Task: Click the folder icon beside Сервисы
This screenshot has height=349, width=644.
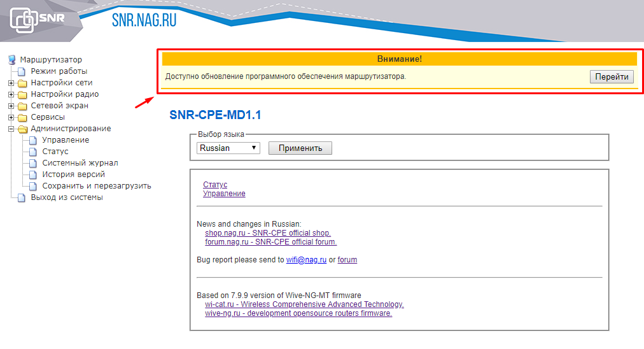Action: click(22, 118)
